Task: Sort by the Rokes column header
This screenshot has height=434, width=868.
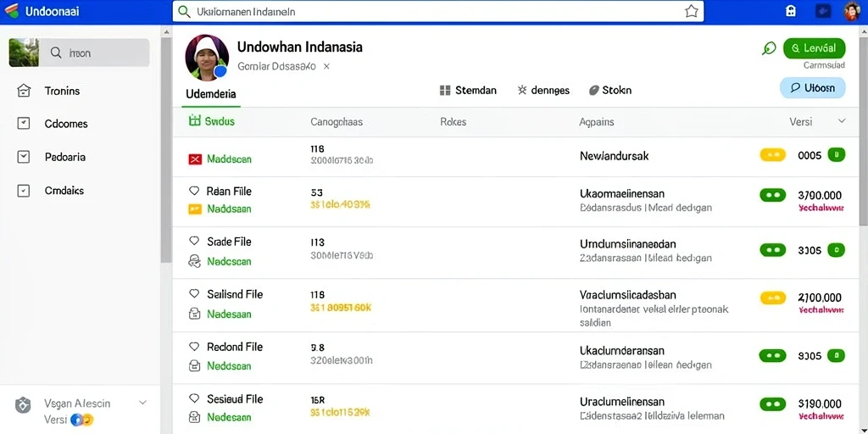Action: pyautogui.click(x=453, y=122)
